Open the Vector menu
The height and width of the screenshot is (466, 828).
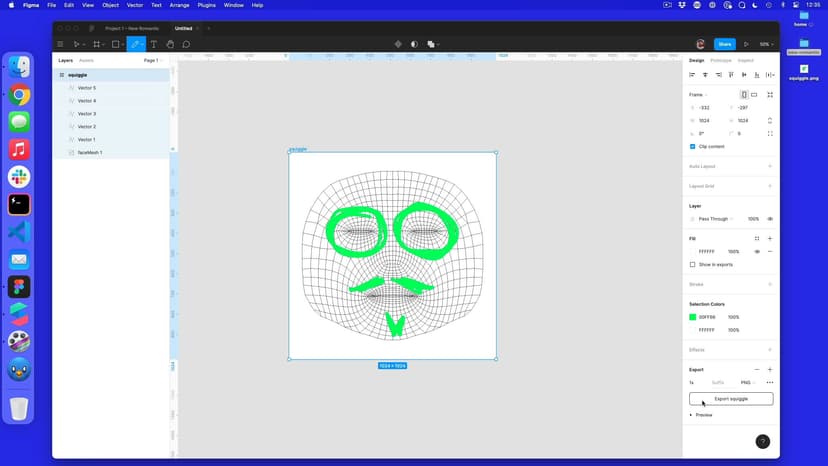coord(135,5)
